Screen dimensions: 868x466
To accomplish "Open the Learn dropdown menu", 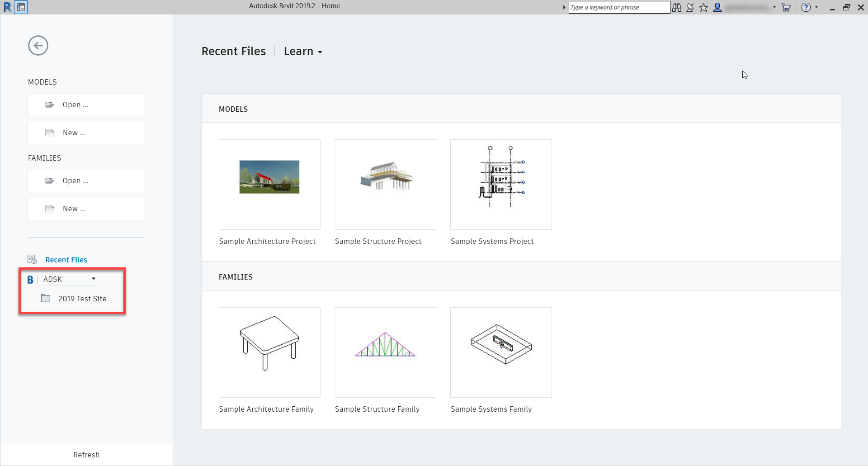I will pos(320,51).
